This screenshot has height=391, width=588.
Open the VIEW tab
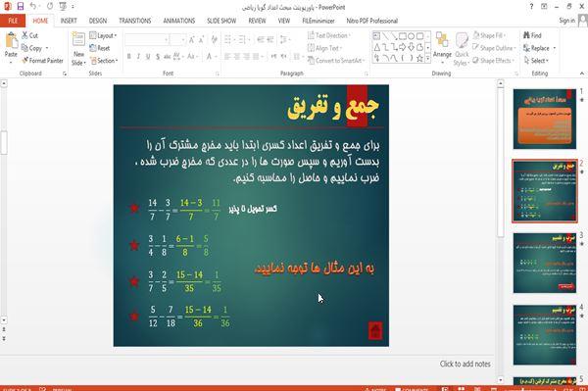[284, 21]
